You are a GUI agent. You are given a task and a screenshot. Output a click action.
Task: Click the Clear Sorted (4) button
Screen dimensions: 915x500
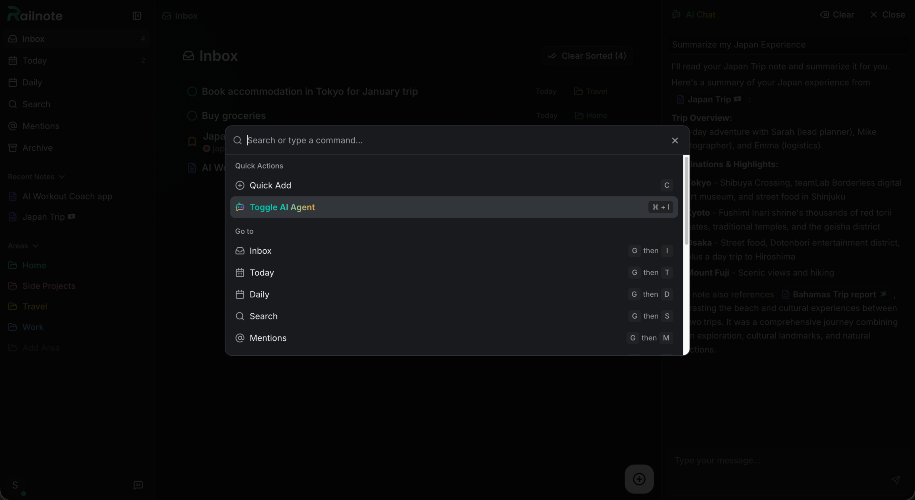point(586,56)
